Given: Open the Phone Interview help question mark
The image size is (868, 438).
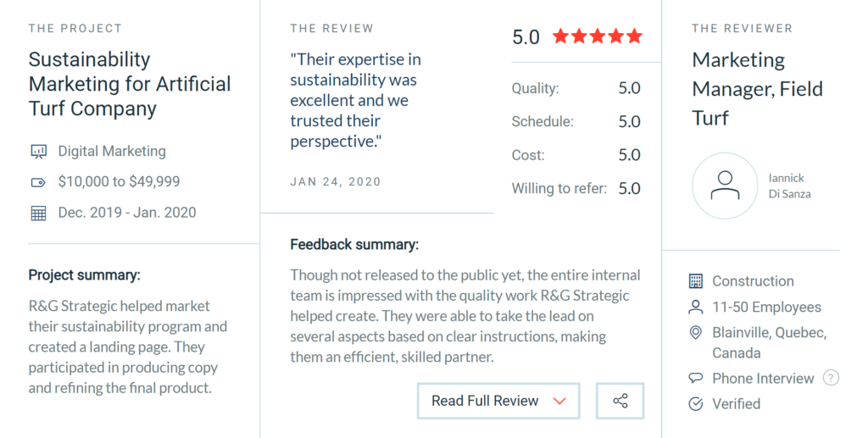Looking at the screenshot, I should [x=832, y=378].
